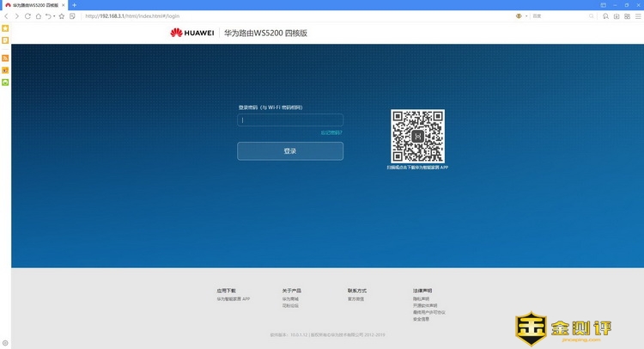
Task: Open the 官方微信 contact link
Action: click(355, 298)
